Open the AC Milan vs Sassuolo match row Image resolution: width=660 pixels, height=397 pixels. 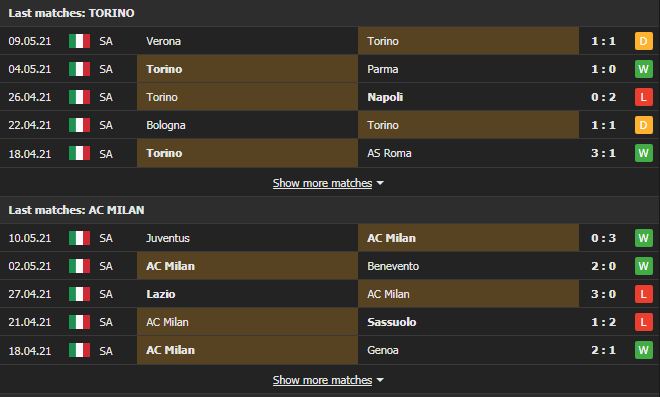click(x=330, y=322)
